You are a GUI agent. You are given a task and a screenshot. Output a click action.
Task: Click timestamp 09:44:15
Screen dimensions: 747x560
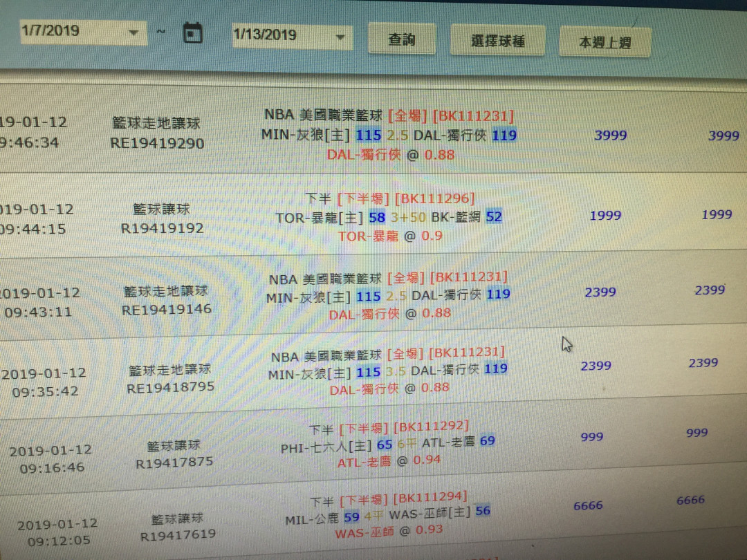coord(33,229)
